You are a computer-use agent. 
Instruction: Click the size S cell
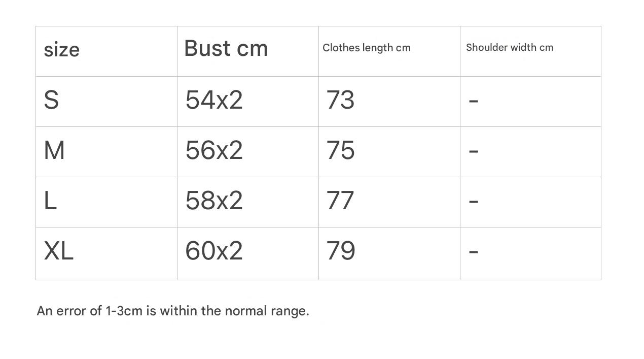(51, 100)
